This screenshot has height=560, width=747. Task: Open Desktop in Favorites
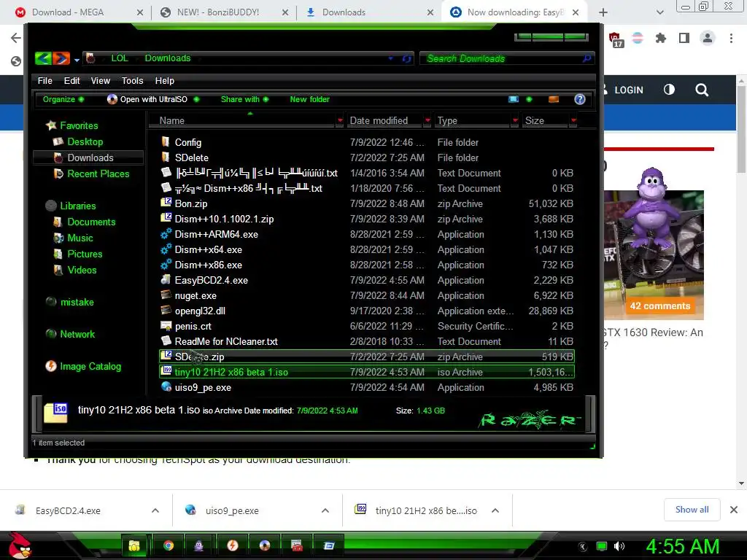point(85,141)
